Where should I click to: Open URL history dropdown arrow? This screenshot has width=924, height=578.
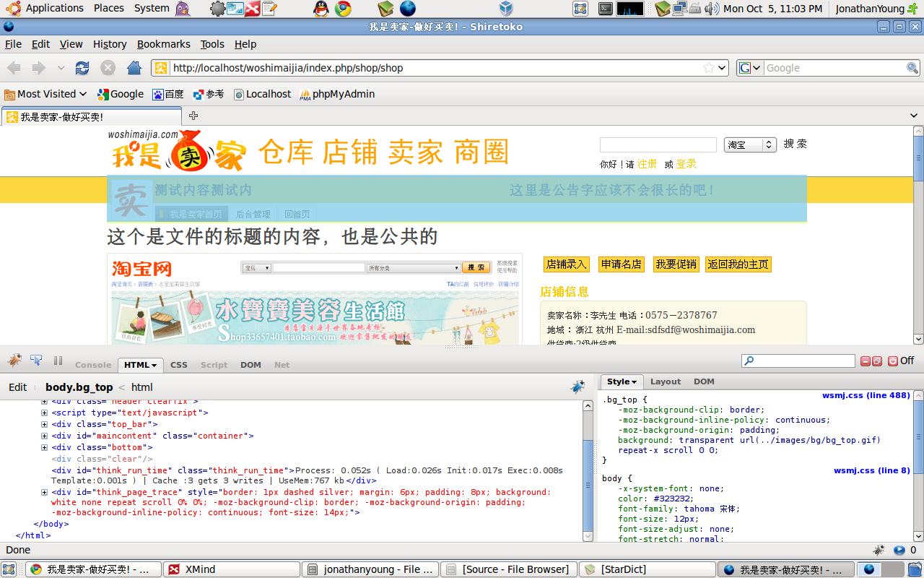pyautogui.click(x=722, y=68)
